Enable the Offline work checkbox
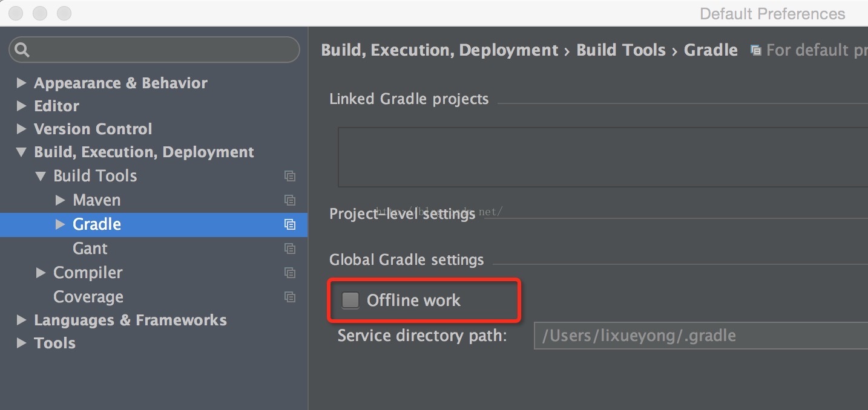Screen dimensions: 868x410 350,300
